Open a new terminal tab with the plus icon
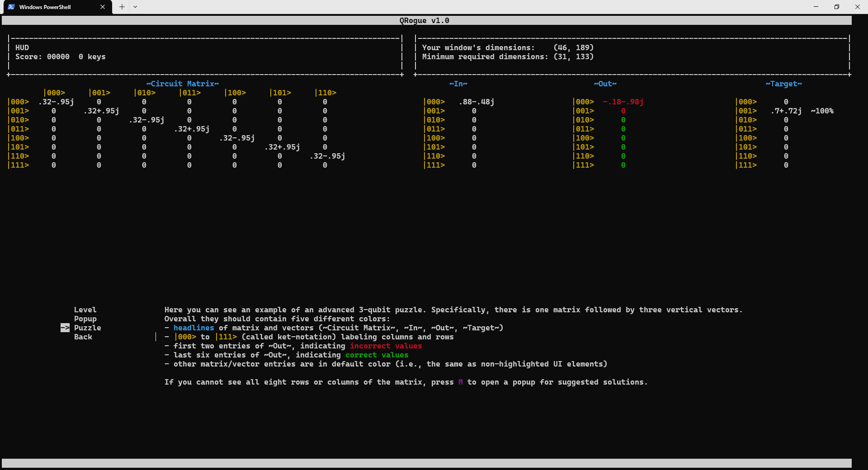Screen dimensions: 868x470 pyautogui.click(x=121, y=7)
